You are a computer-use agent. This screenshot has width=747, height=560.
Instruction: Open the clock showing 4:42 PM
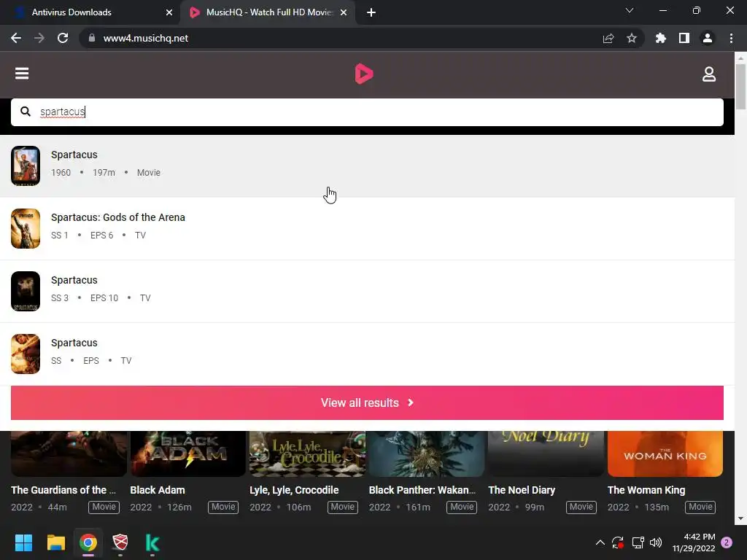(x=694, y=542)
